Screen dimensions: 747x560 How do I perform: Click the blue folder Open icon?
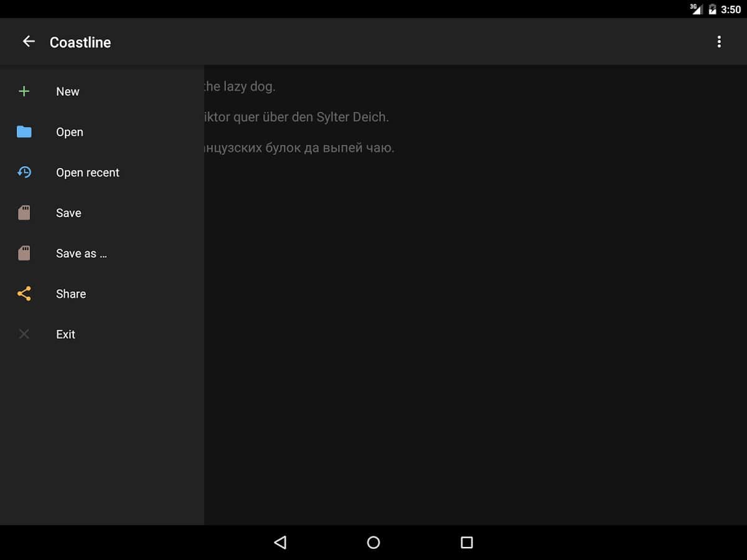24,132
